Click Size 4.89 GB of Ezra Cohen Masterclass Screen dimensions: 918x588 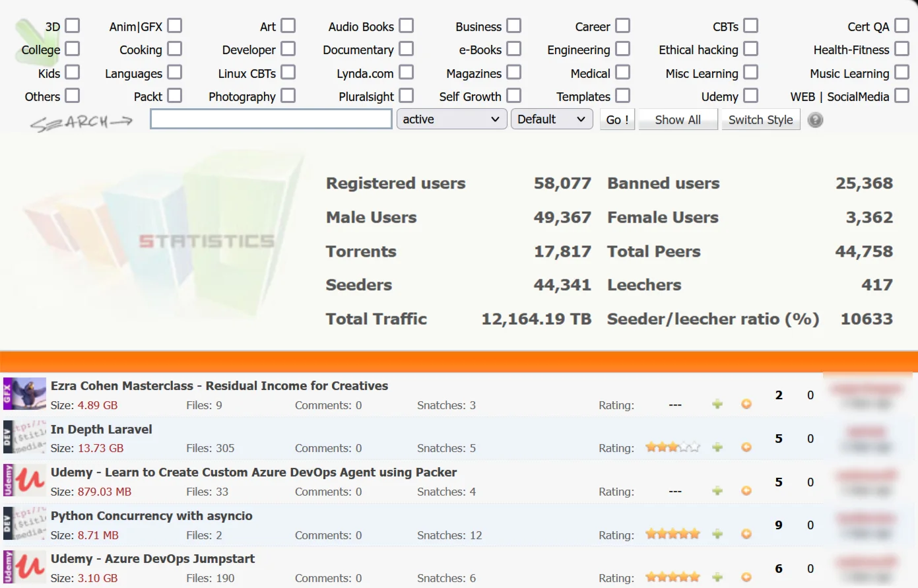[x=84, y=405]
